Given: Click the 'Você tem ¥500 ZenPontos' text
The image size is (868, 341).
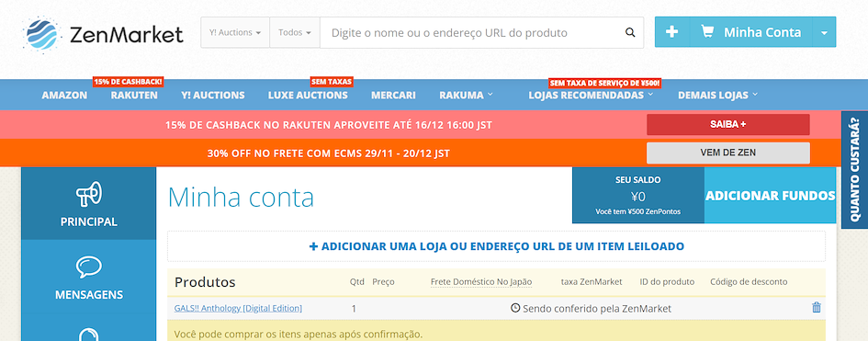Looking at the screenshot, I should [637, 211].
